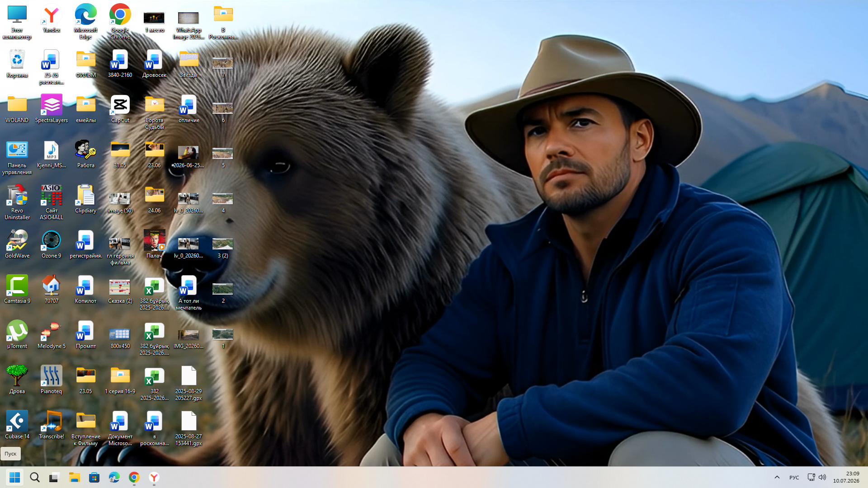Select the 2025-08-27 153441.gpx file

tap(189, 428)
